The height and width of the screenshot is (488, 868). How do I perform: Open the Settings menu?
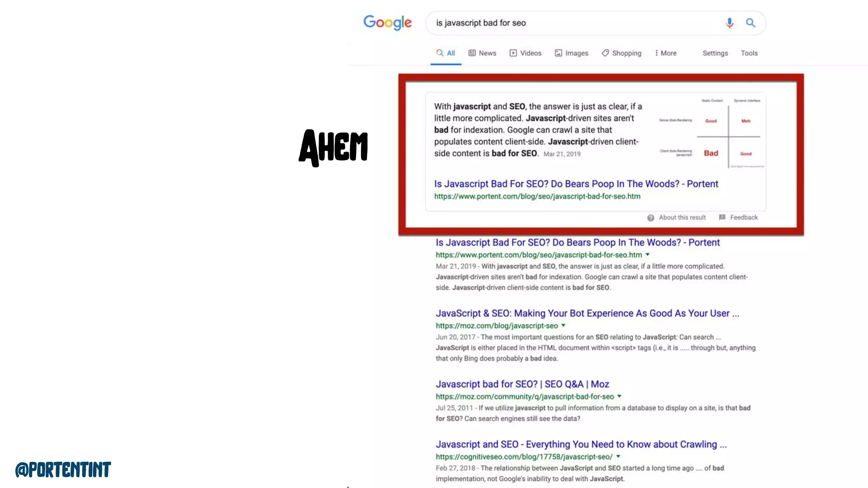pyautogui.click(x=715, y=53)
